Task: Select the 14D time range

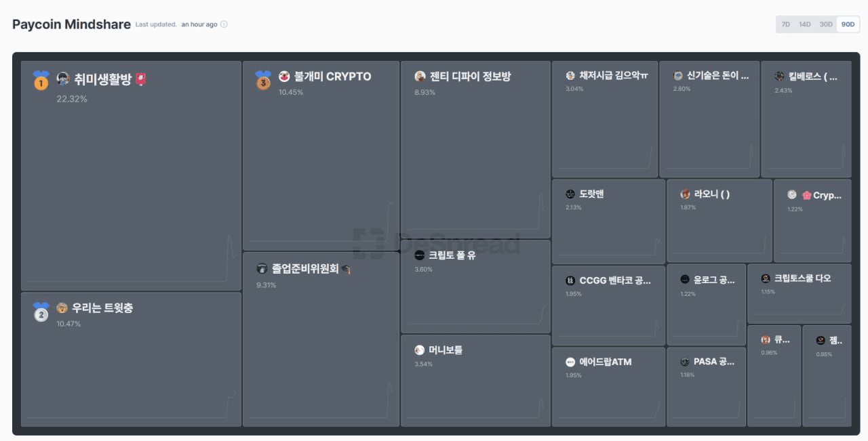Action: pyautogui.click(x=804, y=24)
